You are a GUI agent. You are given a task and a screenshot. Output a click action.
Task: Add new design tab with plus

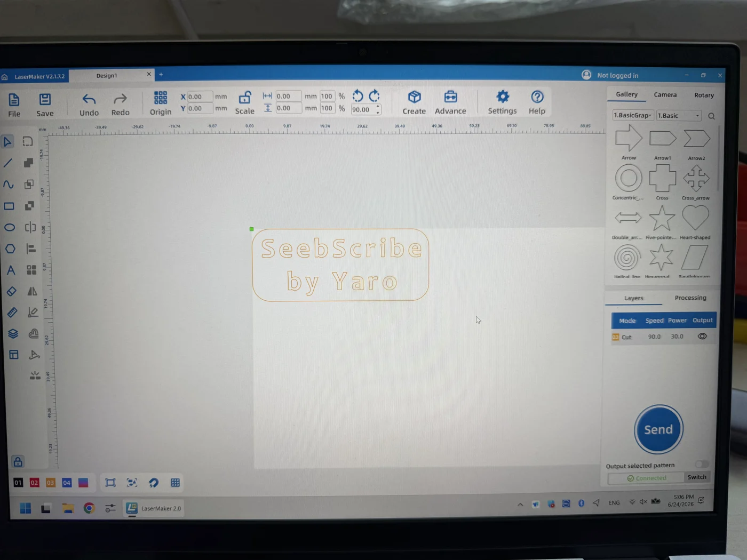[x=161, y=74]
